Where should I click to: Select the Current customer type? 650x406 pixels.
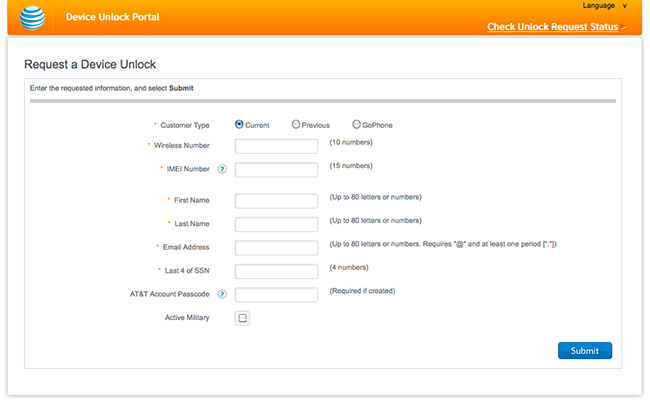pos(239,124)
